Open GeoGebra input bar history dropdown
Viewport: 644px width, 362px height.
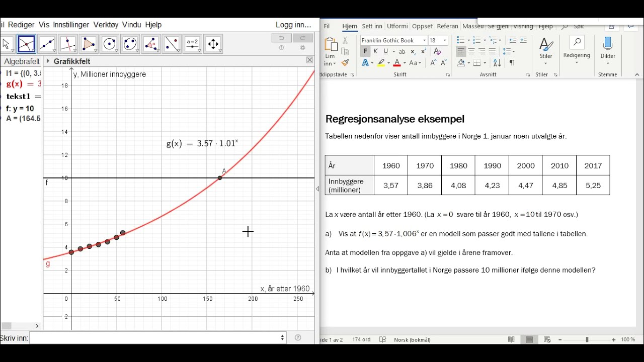(282, 338)
